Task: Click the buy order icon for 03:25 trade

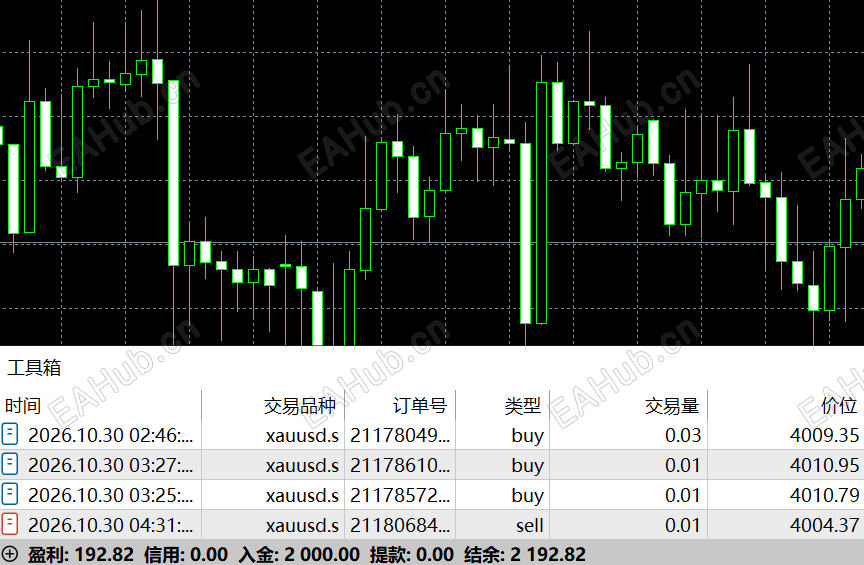Action: (x=10, y=494)
